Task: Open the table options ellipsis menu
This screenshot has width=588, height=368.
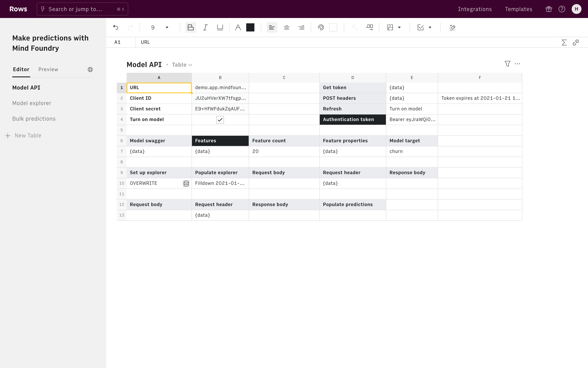Action: [517, 64]
